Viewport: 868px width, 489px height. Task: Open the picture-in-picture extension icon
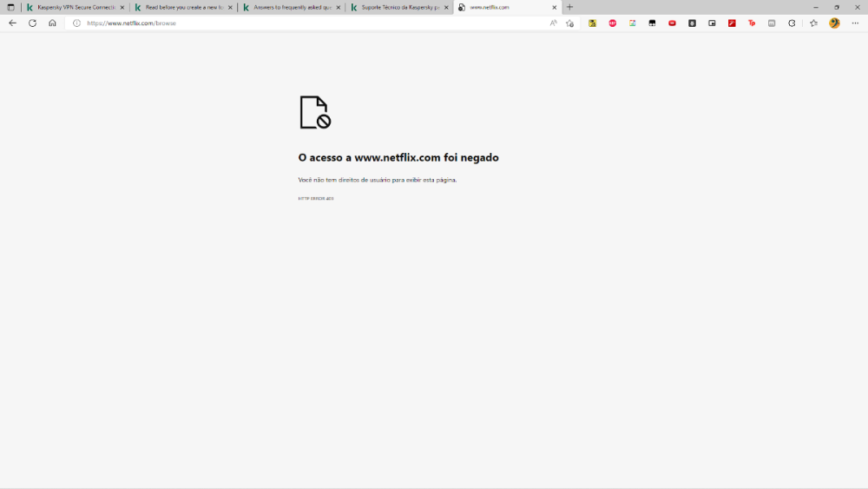click(x=712, y=23)
